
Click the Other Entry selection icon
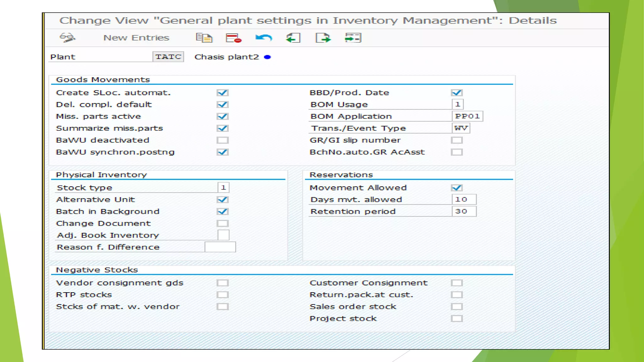coord(353,38)
